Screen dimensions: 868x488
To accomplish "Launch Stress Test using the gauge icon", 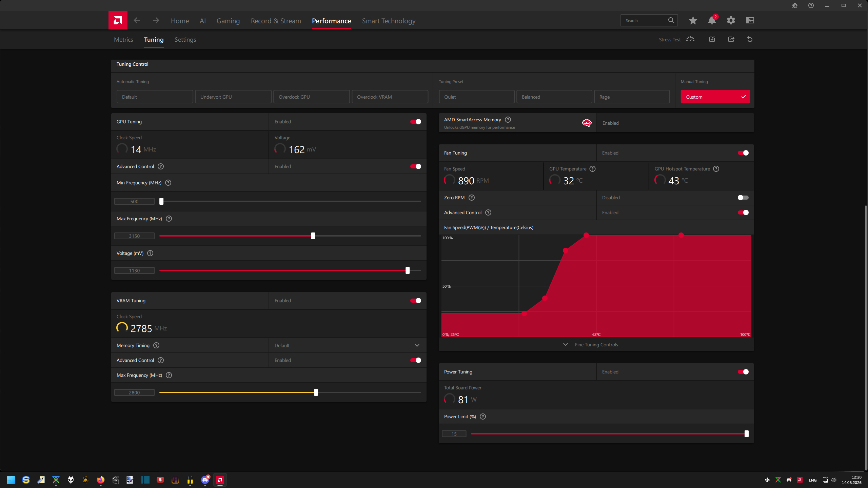I will tap(690, 39).
